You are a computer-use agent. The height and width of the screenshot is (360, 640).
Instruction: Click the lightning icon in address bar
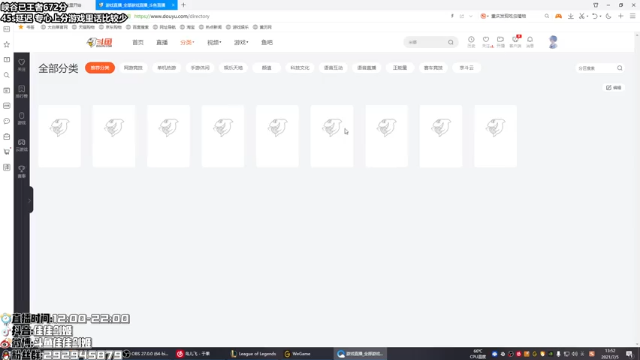[x=452, y=16]
